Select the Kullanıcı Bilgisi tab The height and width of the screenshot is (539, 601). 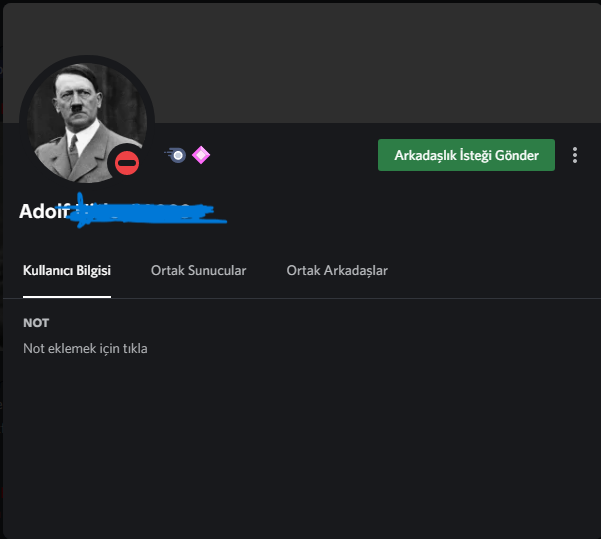67,271
